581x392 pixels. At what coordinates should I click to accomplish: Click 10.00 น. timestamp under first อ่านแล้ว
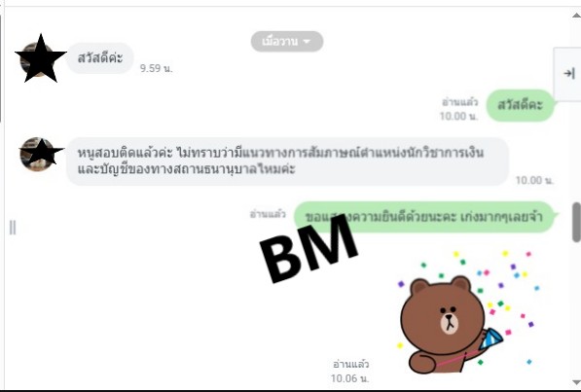coord(458,117)
